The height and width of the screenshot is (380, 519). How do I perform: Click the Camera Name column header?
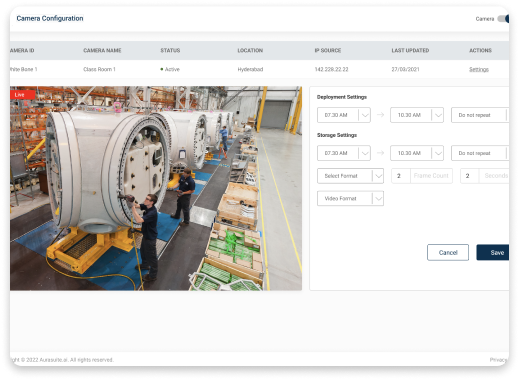pos(102,50)
